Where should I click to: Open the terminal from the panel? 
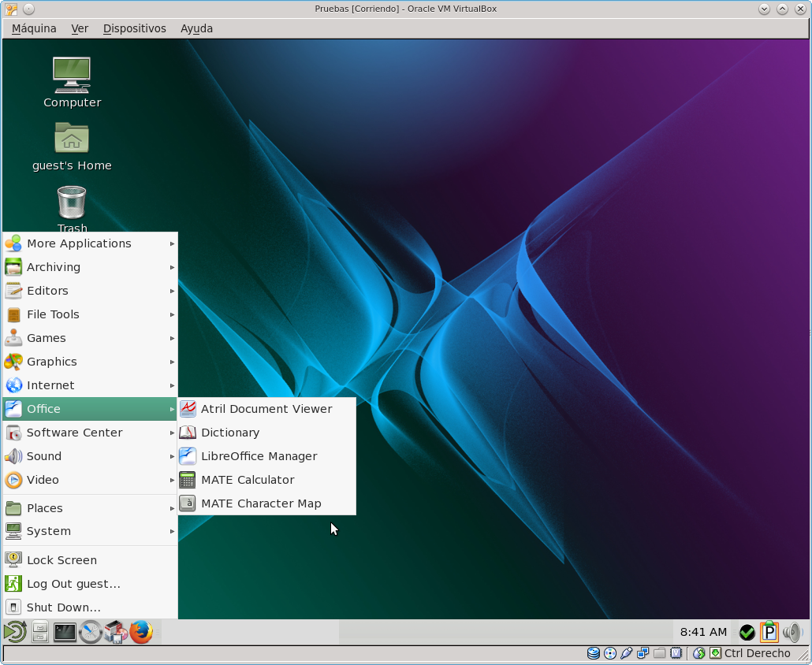pyautogui.click(x=65, y=632)
